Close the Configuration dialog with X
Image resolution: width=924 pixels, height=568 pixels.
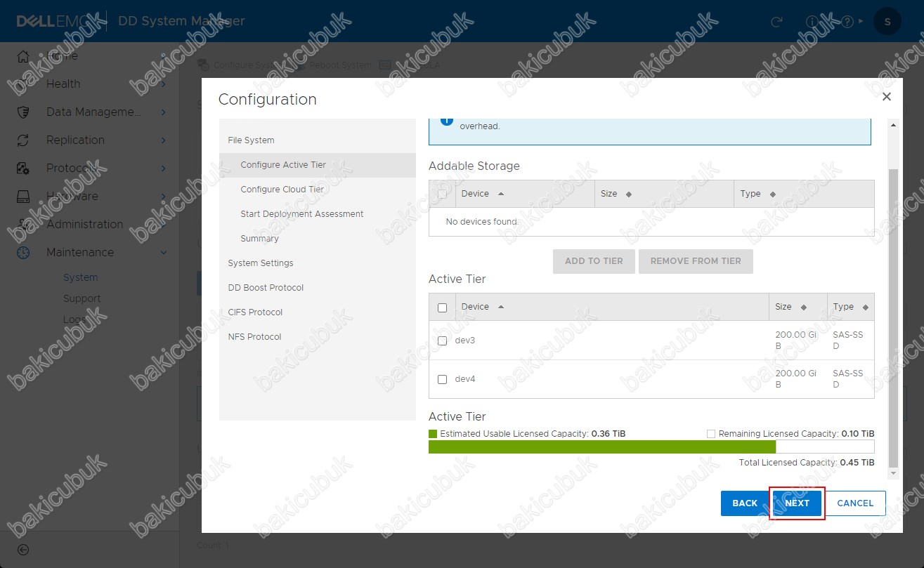click(x=887, y=97)
